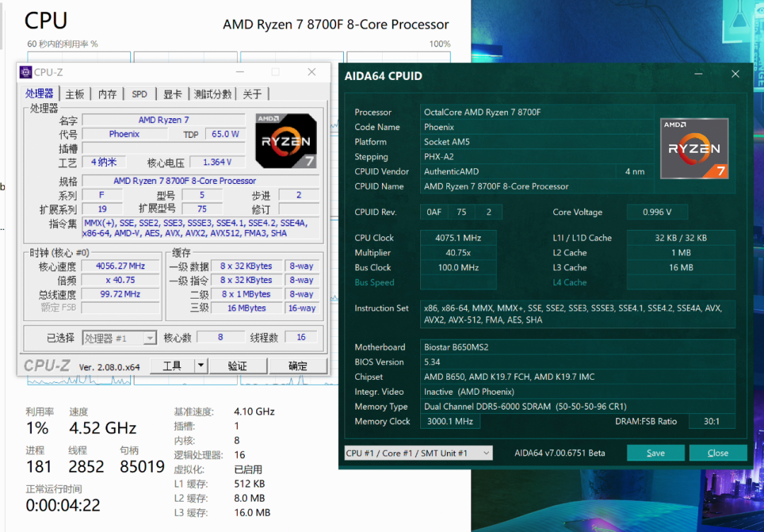Click the 30:1 DRAM:FSB Ratio value
This screenshot has height=532, width=764.
coord(712,422)
